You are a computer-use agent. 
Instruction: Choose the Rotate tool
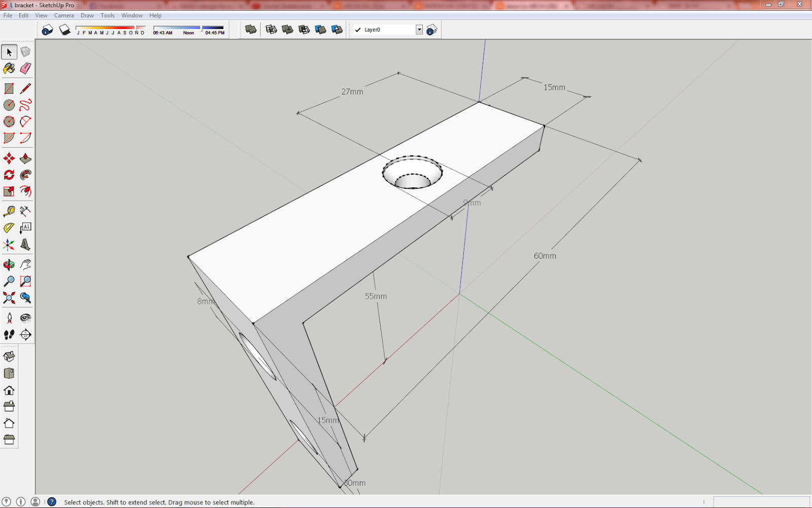9,175
